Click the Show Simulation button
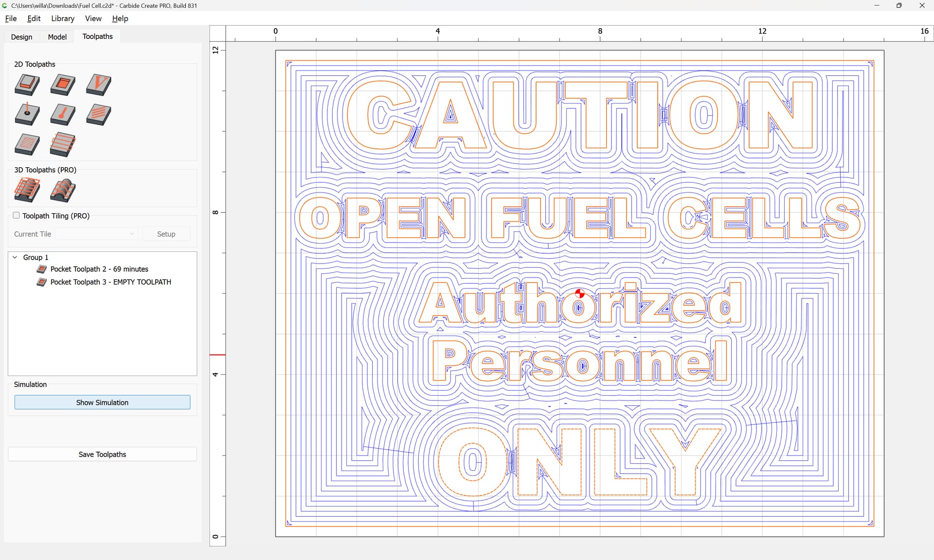Screen dimensions: 934x560 [102, 402]
